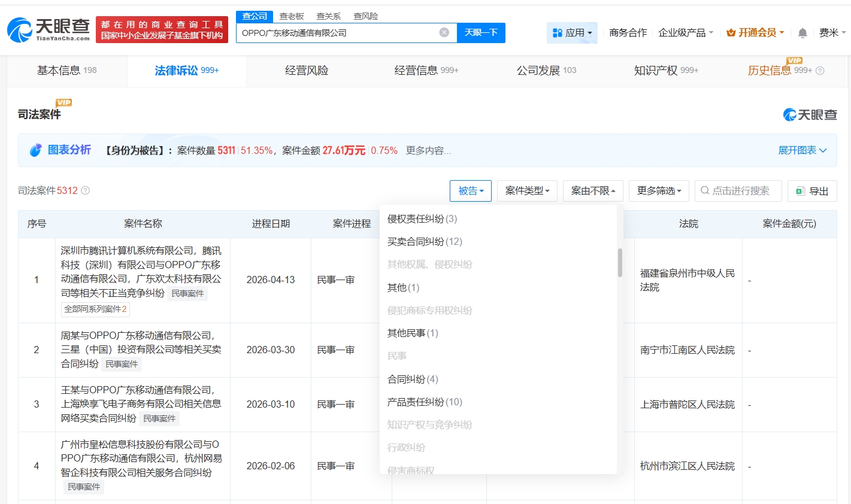Choose 合同纠纷(4) option
Screen dimensions: 851x504
[413, 379]
